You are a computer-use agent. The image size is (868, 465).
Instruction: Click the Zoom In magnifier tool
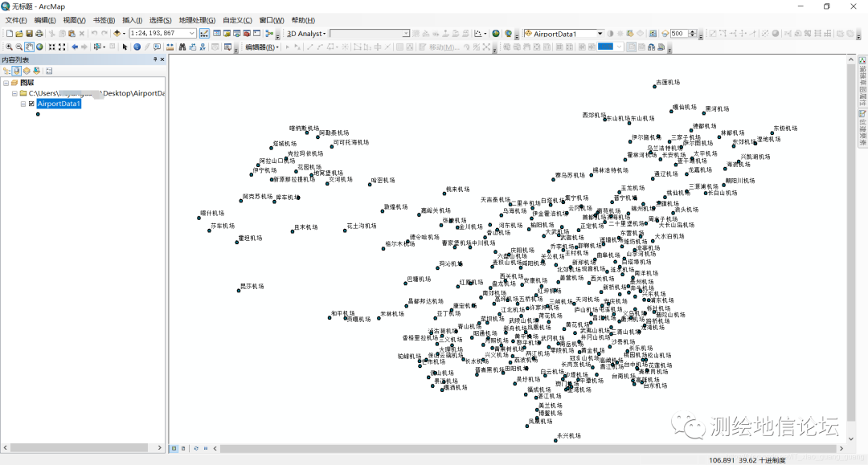[x=9, y=47]
